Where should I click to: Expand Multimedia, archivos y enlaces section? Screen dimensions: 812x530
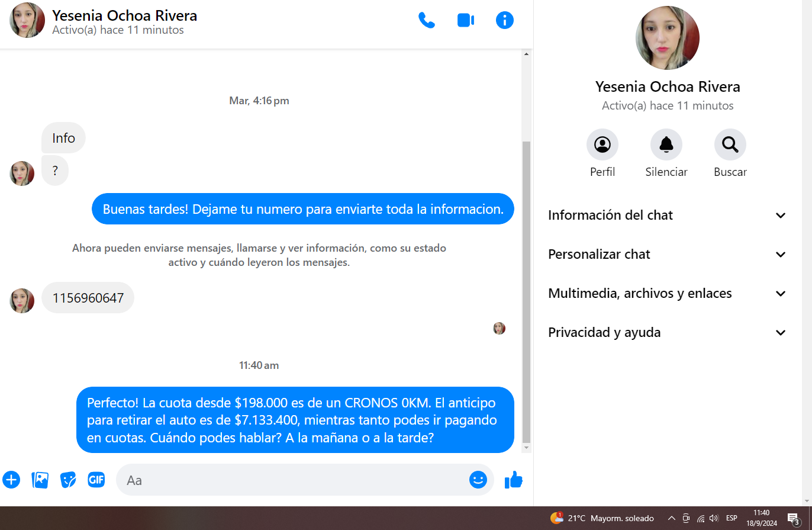[668, 293]
